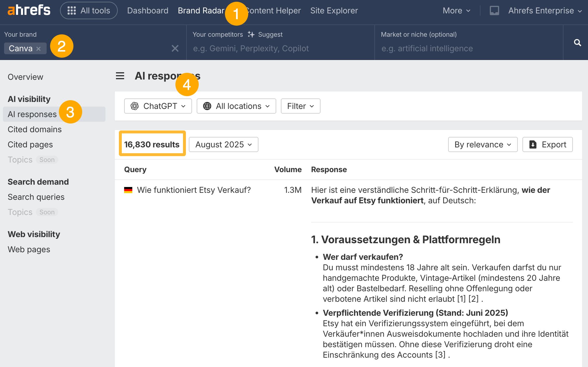Go to Site Explorer tab
The image size is (588, 367).
pos(334,11)
